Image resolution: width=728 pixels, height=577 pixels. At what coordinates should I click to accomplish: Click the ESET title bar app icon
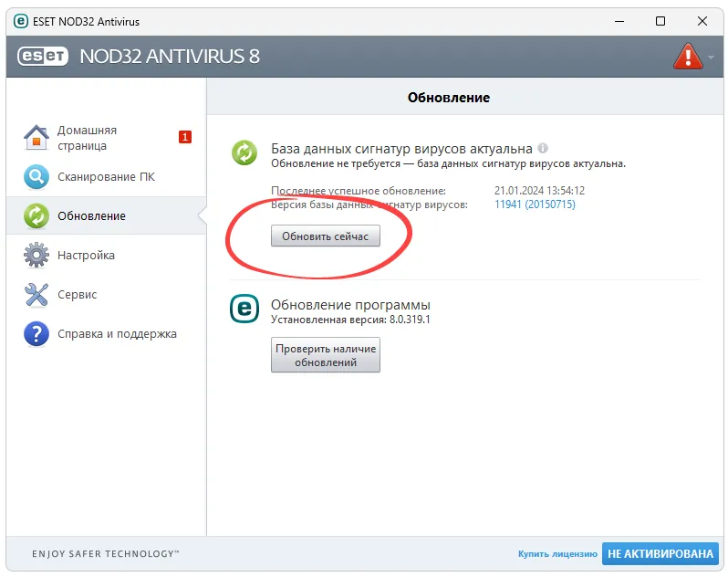(x=21, y=21)
